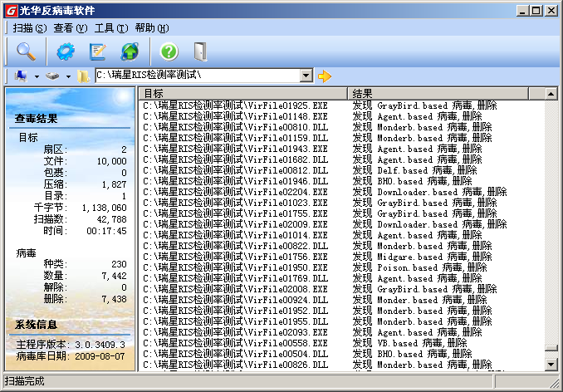
Task: Click the magnifier scan icon in toolbar
Action: tap(26, 51)
